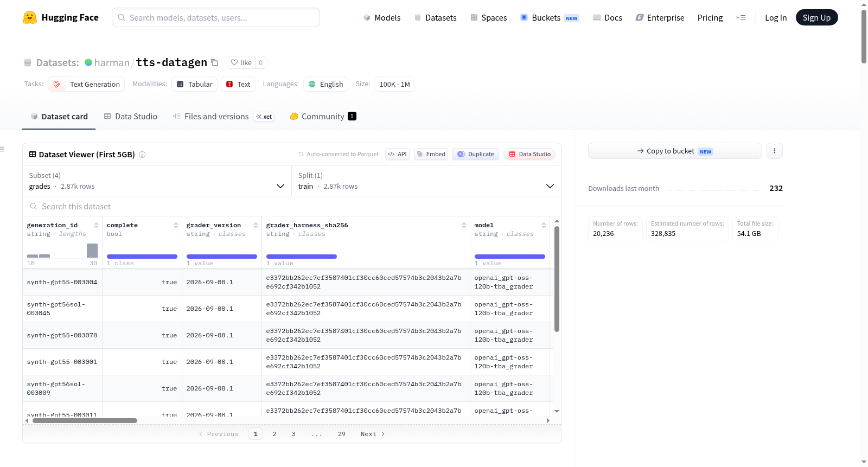Click the magnifier icon in the dataset search row

click(x=34, y=206)
